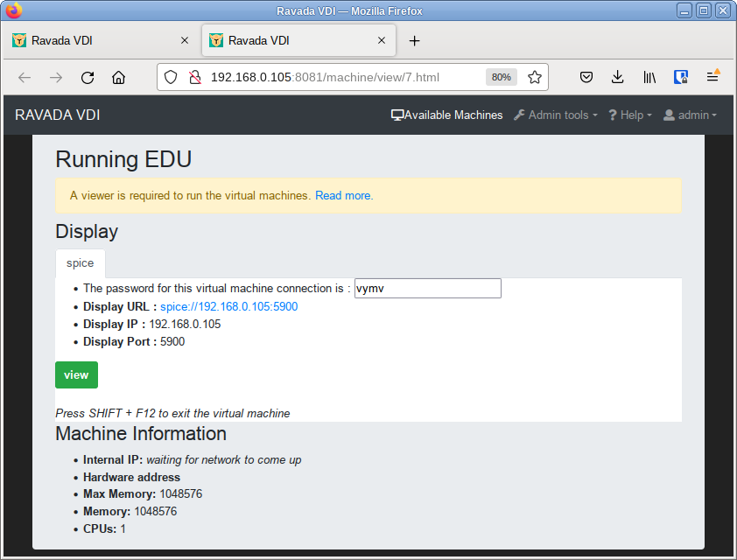Click the address bar URL
Screen dimensions: 737x560
[x=325, y=78]
